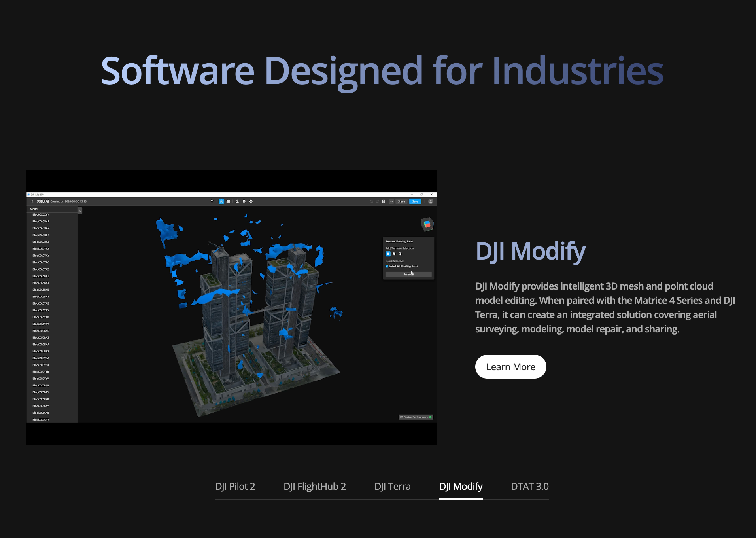Select BlockZXCYBA in the model list
The height and width of the screenshot is (538, 756).
(41, 358)
